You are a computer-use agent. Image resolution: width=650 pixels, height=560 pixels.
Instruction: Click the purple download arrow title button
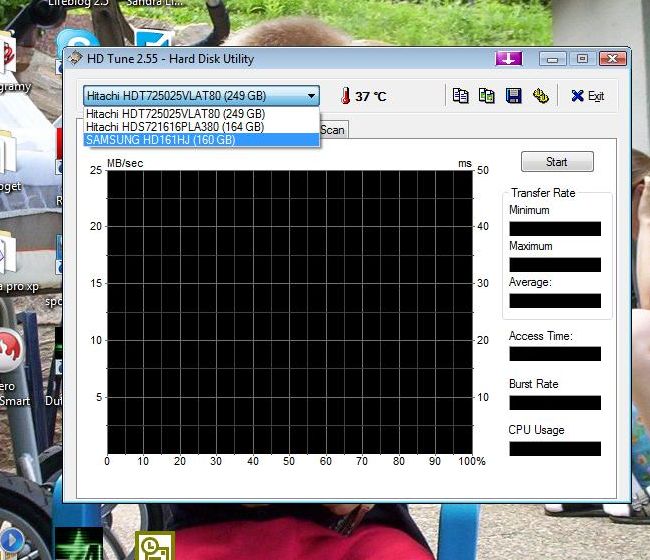(509, 58)
